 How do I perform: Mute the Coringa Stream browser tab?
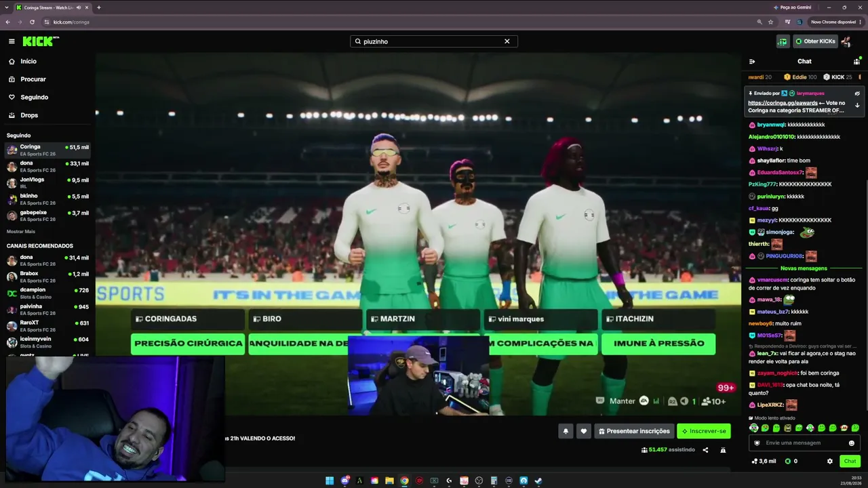79,7
